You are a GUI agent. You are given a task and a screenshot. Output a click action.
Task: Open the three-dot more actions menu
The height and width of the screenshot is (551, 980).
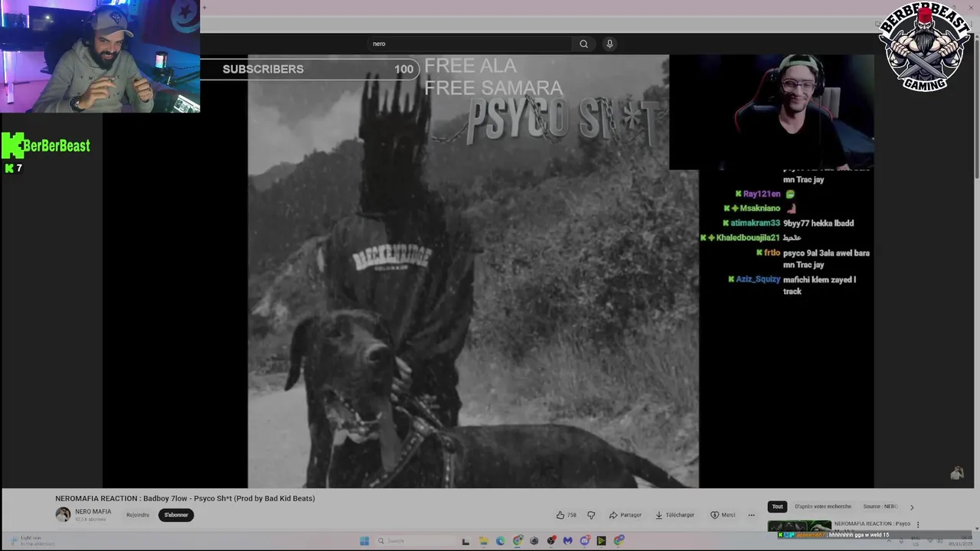(x=751, y=515)
